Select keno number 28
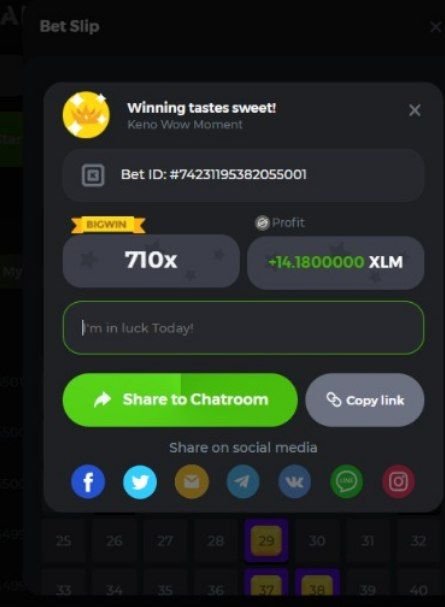 tap(216, 540)
